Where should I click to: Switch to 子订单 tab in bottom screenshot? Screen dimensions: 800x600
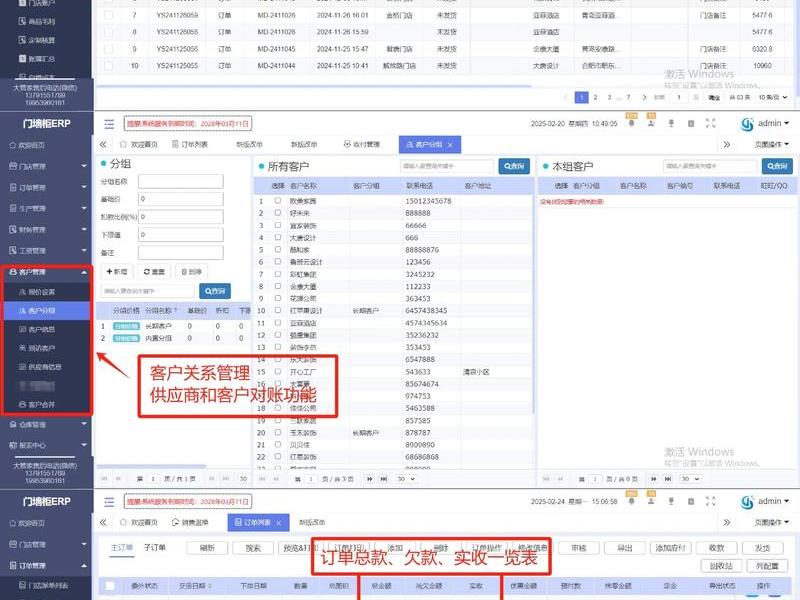click(155, 547)
